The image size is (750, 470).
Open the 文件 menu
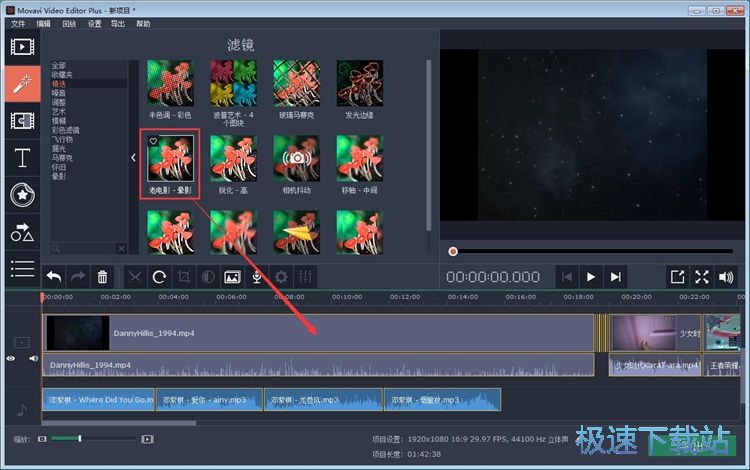18,23
